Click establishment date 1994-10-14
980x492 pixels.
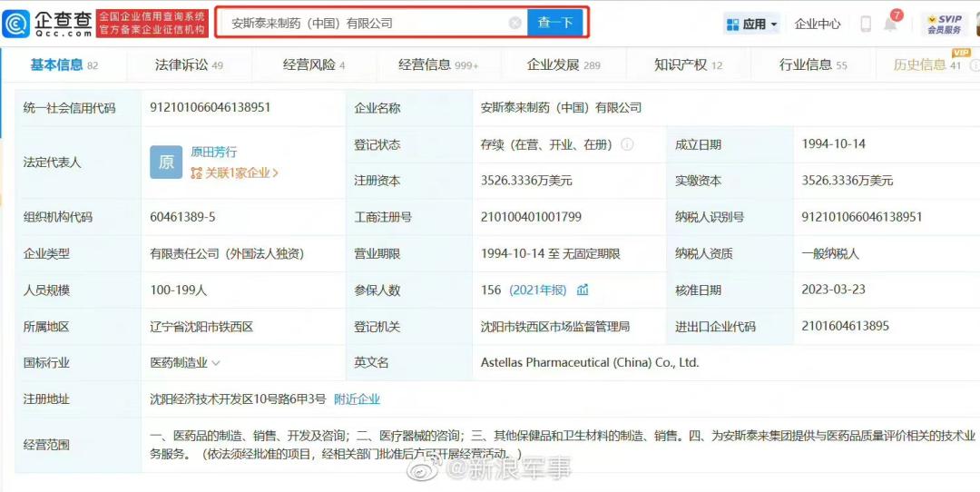coord(834,143)
